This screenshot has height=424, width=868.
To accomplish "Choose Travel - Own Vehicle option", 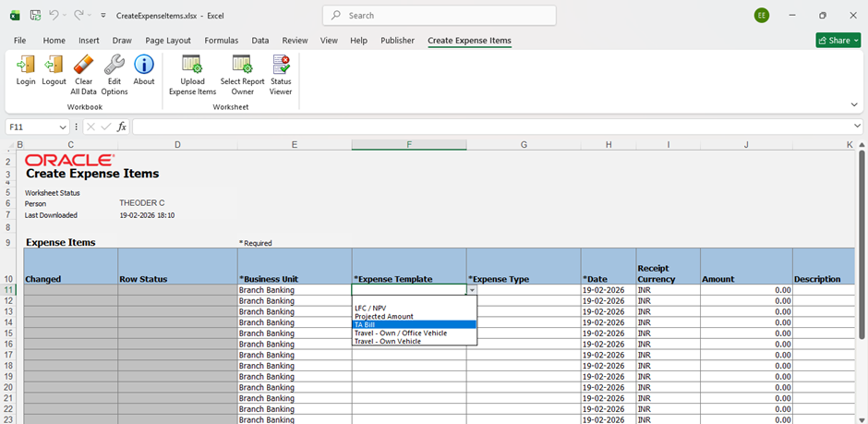I will (414, 342).
